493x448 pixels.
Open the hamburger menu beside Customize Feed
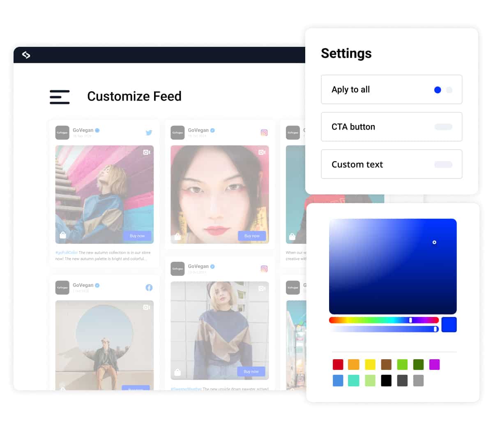click(x=60, y=97)
